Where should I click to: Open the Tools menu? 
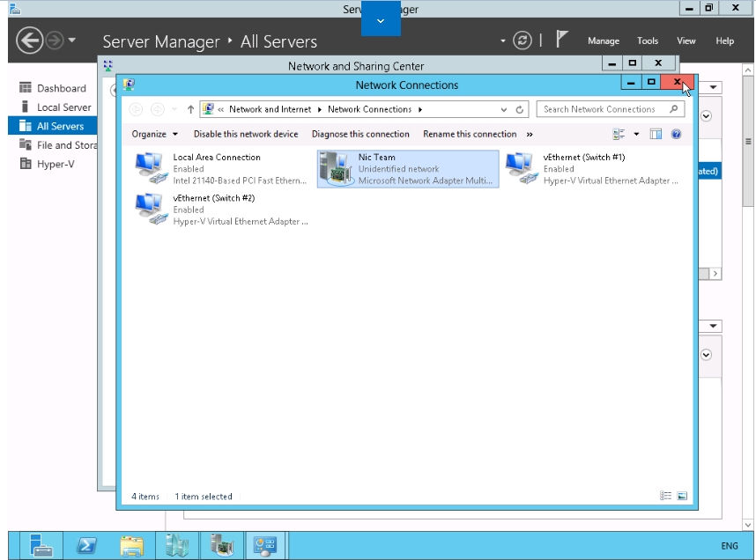click(x=648, y=41)
